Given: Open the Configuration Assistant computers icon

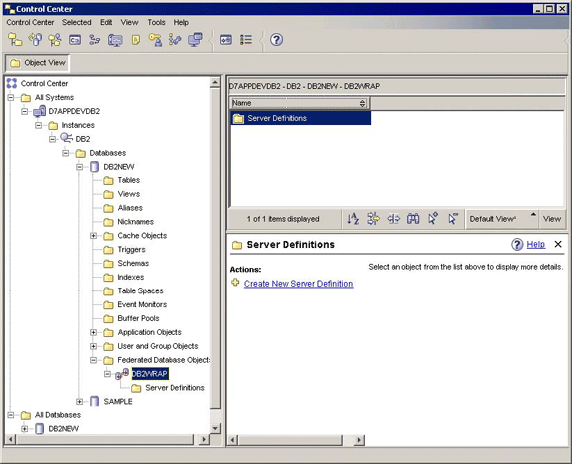Looking at the screenshot, I should coord(195,39).
